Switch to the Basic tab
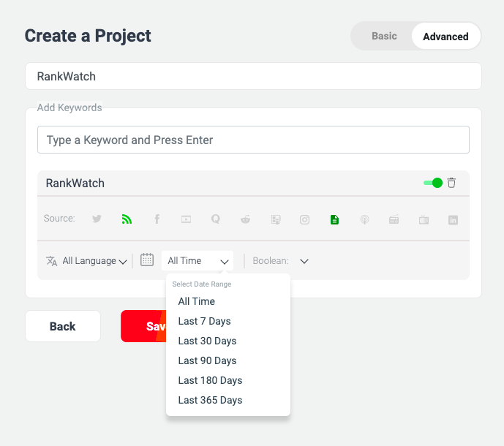This screenshot has width=504, height=446. pyautogui.click(x=384, y=36)
